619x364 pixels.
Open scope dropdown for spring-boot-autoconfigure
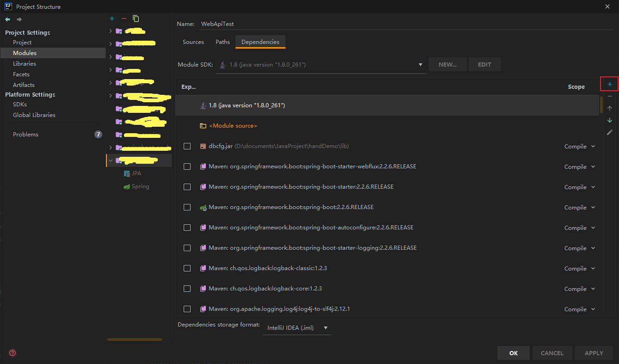click(x=580, y=228)
